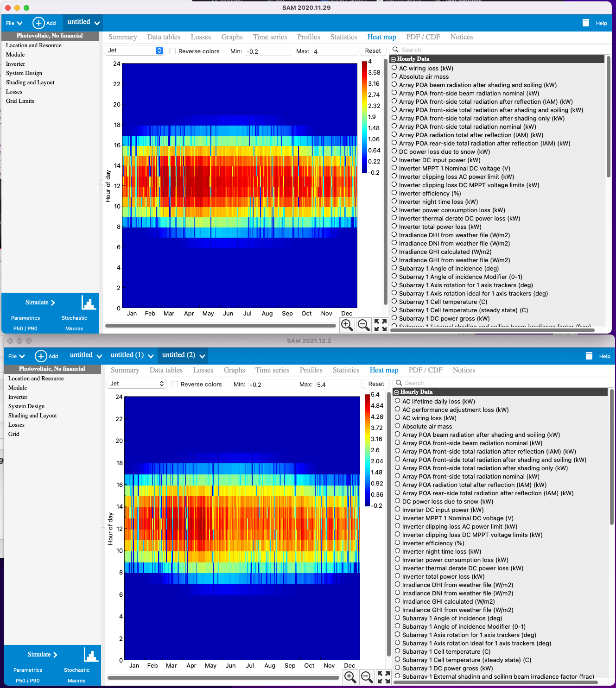The image size is (616, 688).
Task: Zoom out of the heat map
Action: click(x=363, y=325)
